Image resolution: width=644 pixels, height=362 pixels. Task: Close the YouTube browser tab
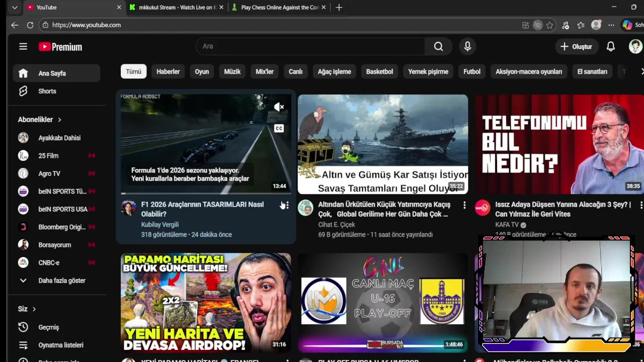119,8
